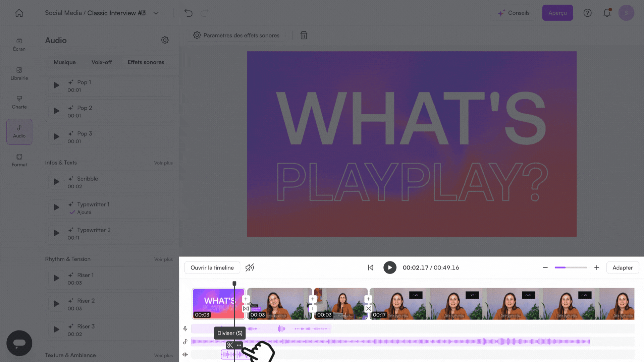Expand Voir plus for Infos & Texts

pos(163,163)
